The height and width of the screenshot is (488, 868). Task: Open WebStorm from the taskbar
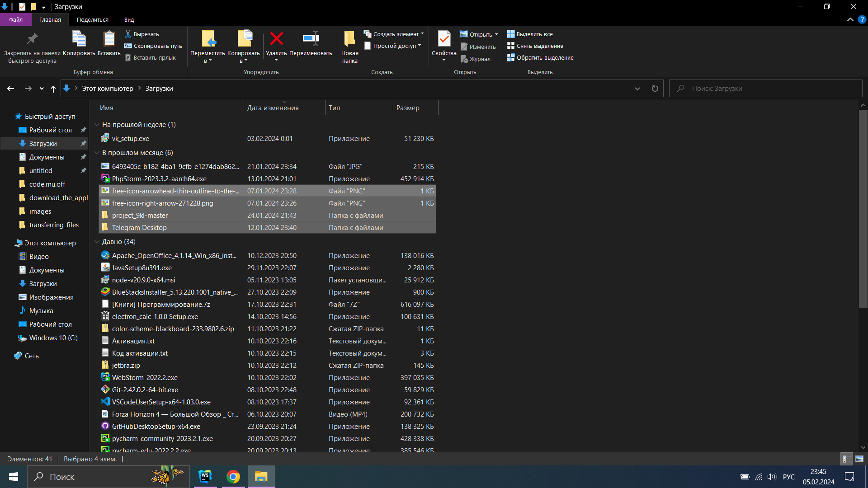pyautogui.click(x=205, y=476)
